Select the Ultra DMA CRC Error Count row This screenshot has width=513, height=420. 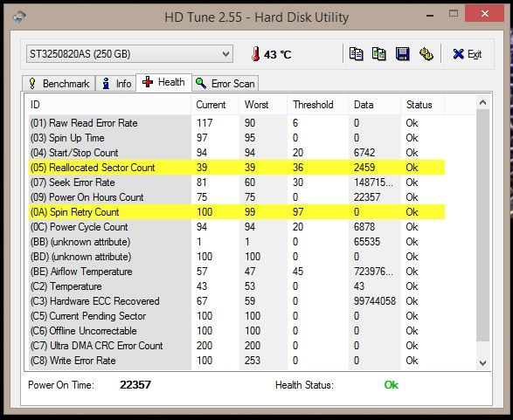237,346
